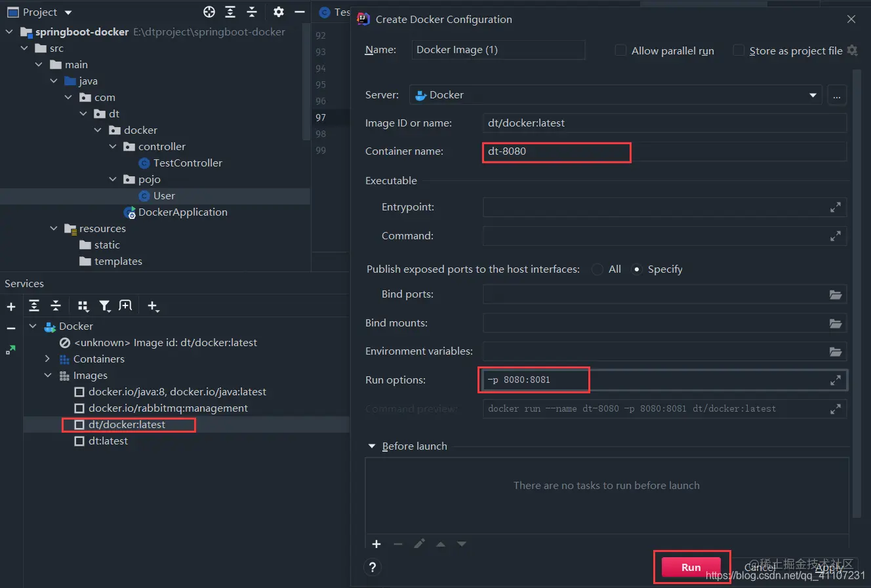Viewport: 871px width, 588px height.
Task: Collapse the controller package node
Action: (x=113, y=147)
